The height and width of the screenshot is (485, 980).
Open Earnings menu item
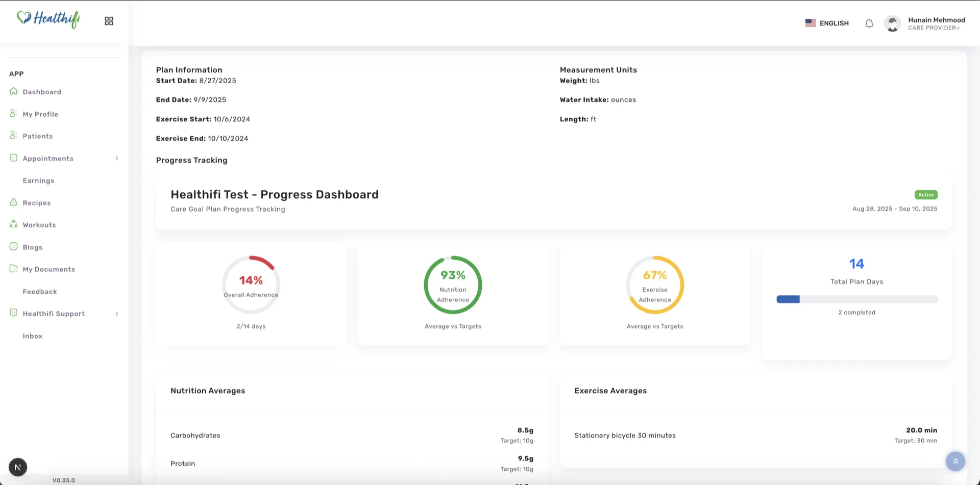[38, 181]
